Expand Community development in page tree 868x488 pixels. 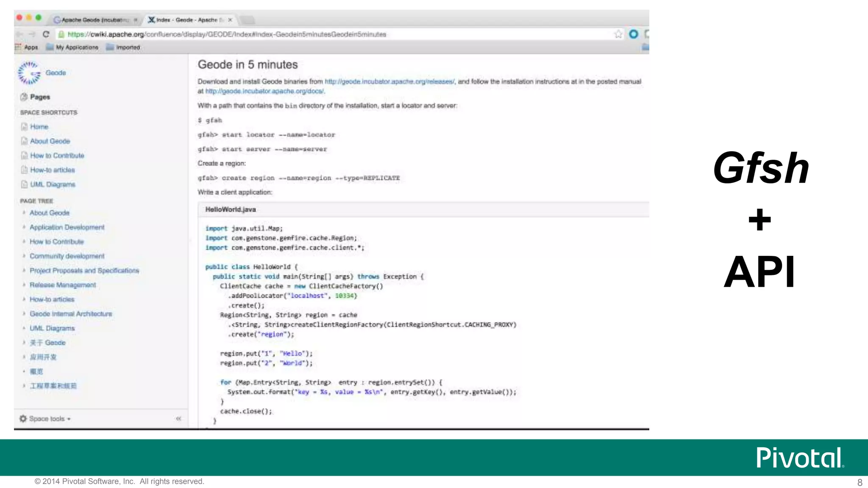point(24,256)
